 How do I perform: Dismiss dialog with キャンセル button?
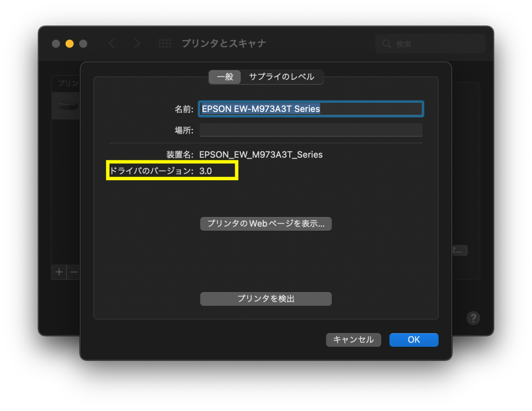pos(353,340)
